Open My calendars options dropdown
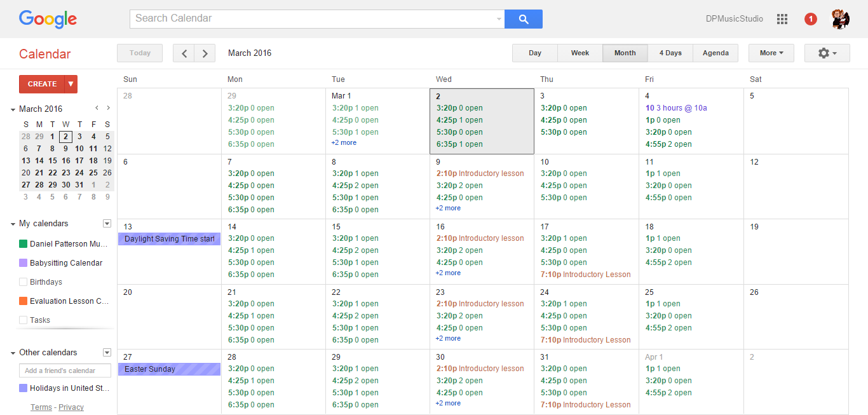Image resolution: width=868 pixels, height=415 pixels. coord(107,224)
